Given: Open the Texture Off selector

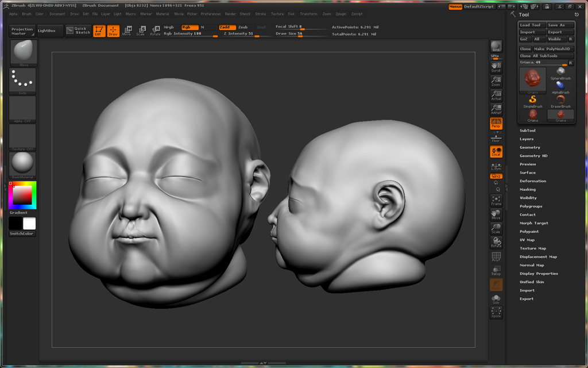Looking at the screenshot, I should [23, 137].
